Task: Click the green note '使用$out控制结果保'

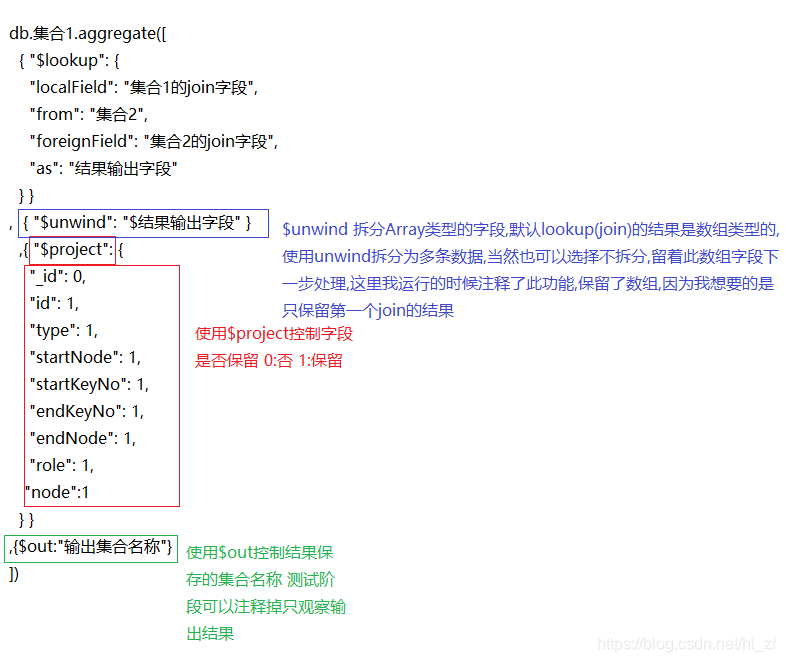Action: coord(260,553)
